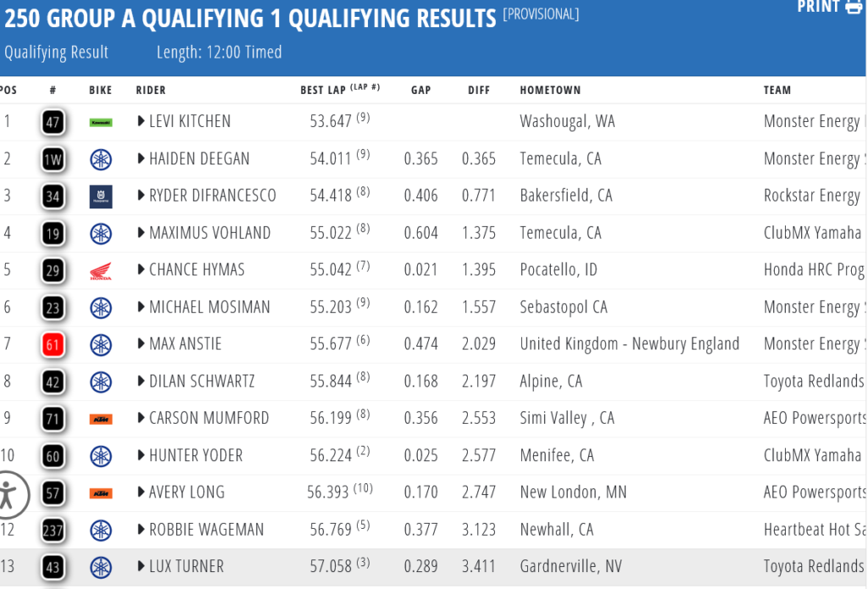
Task: Expand Max Anstie's row arrow
Action: coord(142,344)
